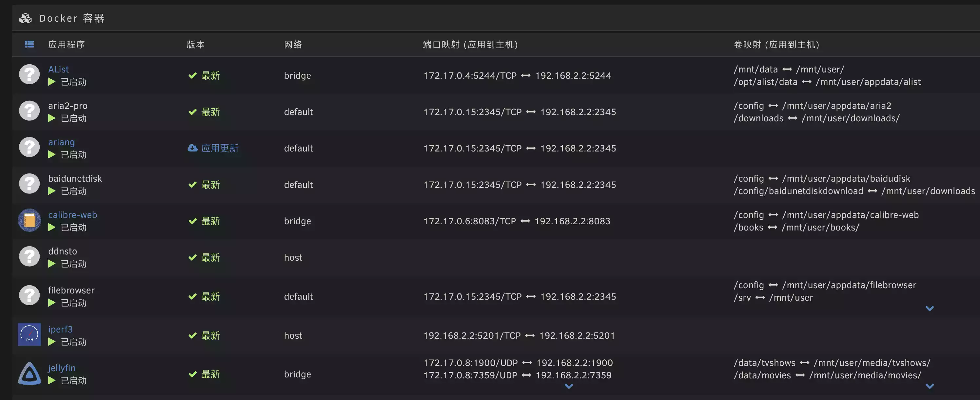980x400 pixels.
Task: Click the application column header
Action: (x=67, y=45)
